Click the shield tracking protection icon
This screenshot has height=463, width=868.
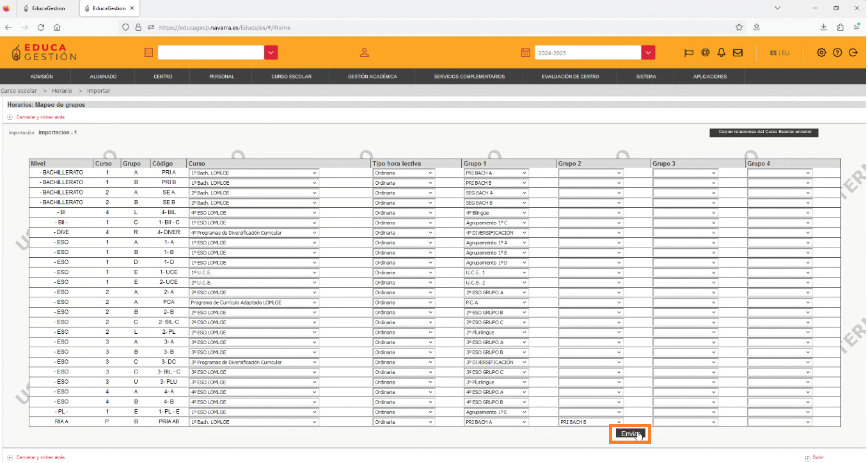tap(125, 27)
